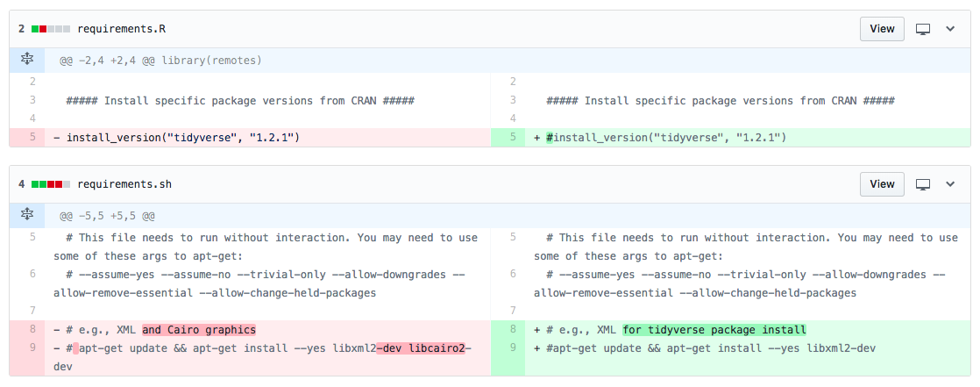The height and width of the screenshot is (387, 980).
Task: Click highlighted '-dev libcairo2' in removed line 9
Action: point(421,348)
